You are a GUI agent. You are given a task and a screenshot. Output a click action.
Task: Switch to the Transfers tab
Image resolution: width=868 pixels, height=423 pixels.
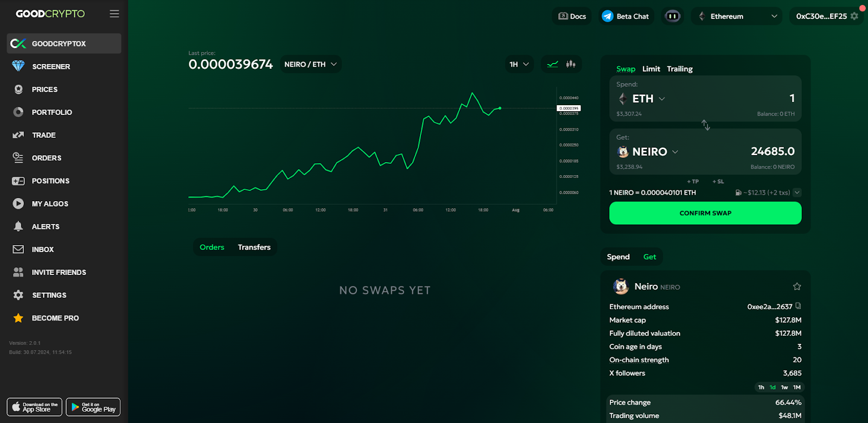click(x=254, y=247)
